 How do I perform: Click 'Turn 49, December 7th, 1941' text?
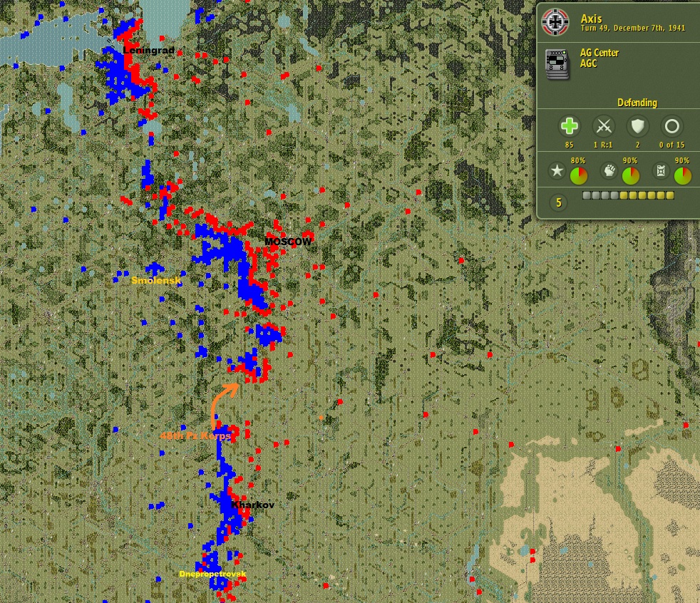632,28
